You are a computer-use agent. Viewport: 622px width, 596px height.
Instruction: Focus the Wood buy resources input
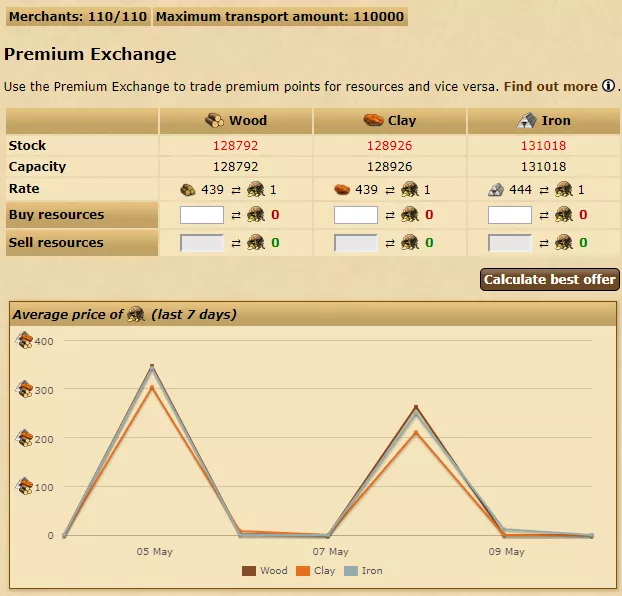point(202,215)
